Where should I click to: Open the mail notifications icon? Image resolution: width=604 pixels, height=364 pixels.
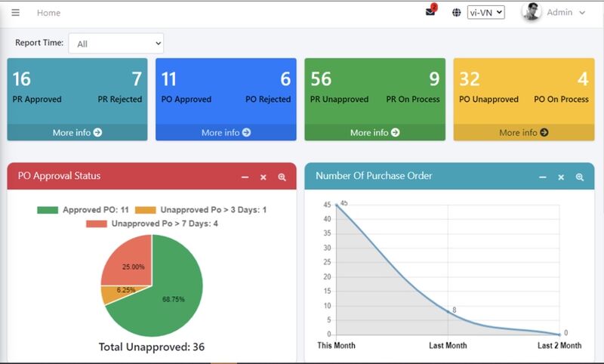click(x=430, y=12)
